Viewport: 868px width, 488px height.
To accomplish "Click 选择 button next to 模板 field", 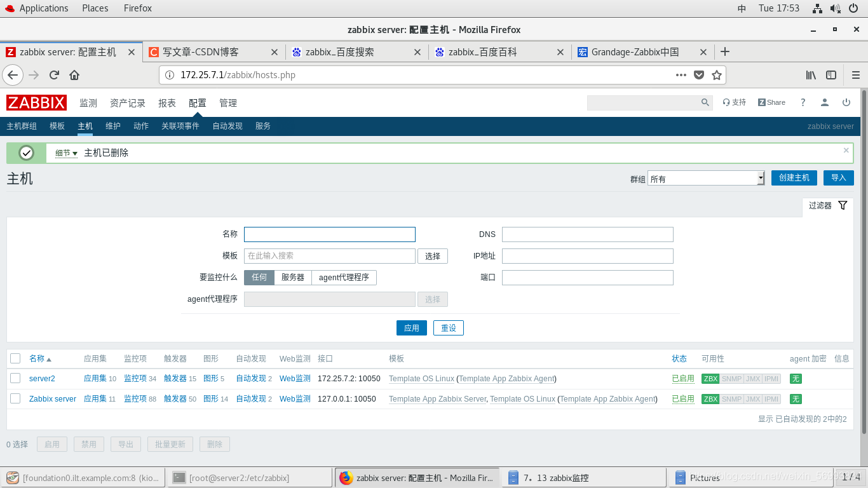I will 433,256.
